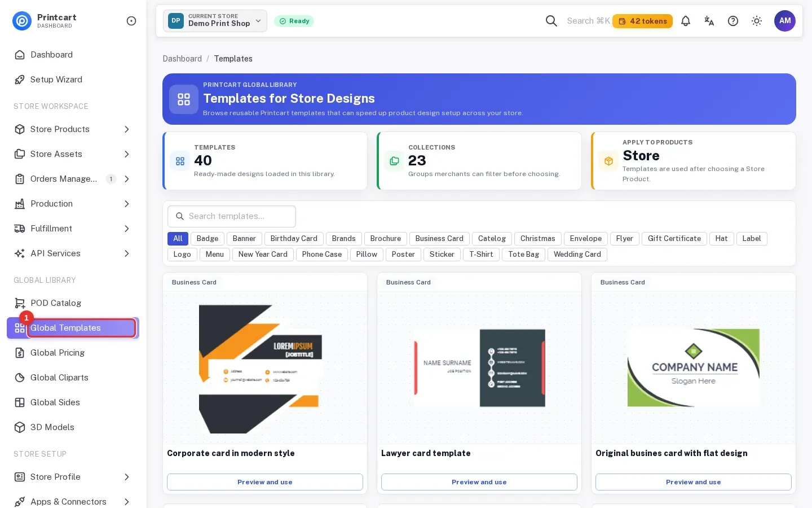Viewport: 812px width, 508px height.
Task: Toggle light/dark theme sun icon
Action: [x=757, y=21]
